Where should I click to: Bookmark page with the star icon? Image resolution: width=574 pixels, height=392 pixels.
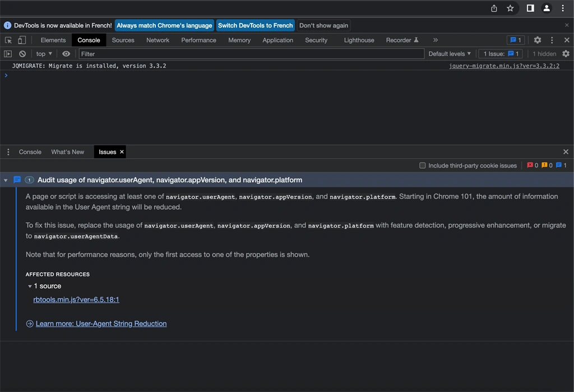pyautogui.click(x=510, y=8)
